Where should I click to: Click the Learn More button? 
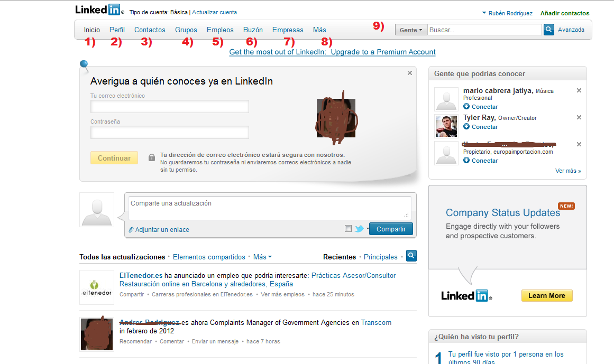[x=547, y=295]
